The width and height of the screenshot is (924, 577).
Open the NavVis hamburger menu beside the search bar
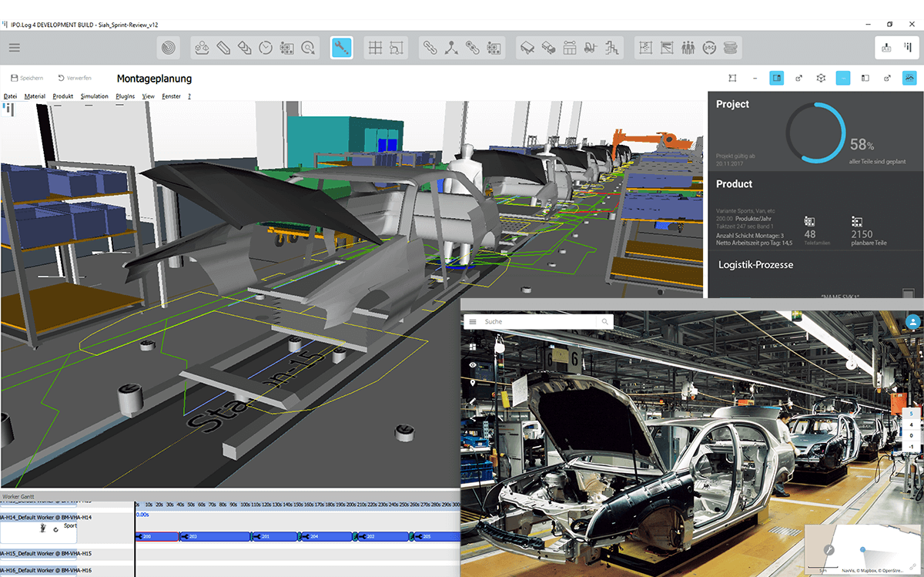(x=471, y=321)
